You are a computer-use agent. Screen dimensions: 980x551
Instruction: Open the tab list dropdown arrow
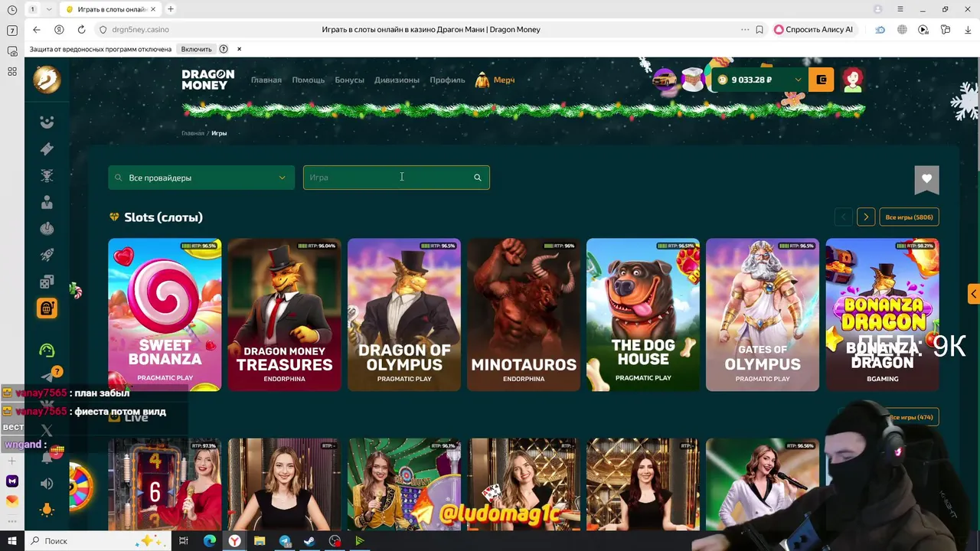49,9
